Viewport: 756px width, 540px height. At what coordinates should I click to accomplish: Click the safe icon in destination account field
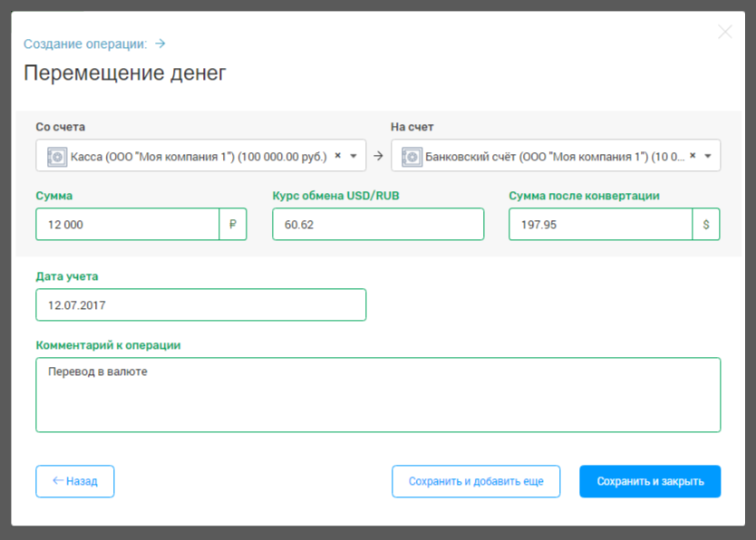[412, 156]
